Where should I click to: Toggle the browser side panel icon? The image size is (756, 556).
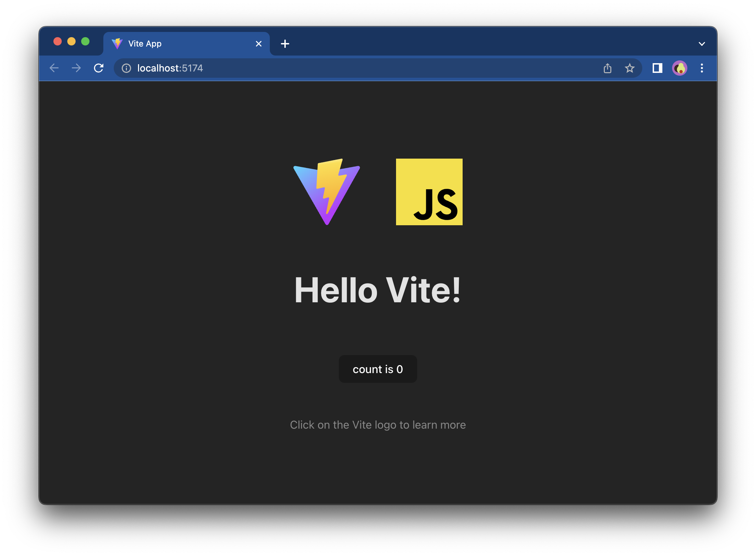tap(658, 68)
